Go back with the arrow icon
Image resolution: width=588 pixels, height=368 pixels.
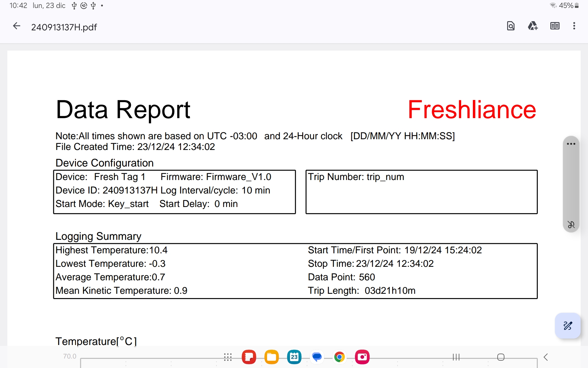pos(17,26)
